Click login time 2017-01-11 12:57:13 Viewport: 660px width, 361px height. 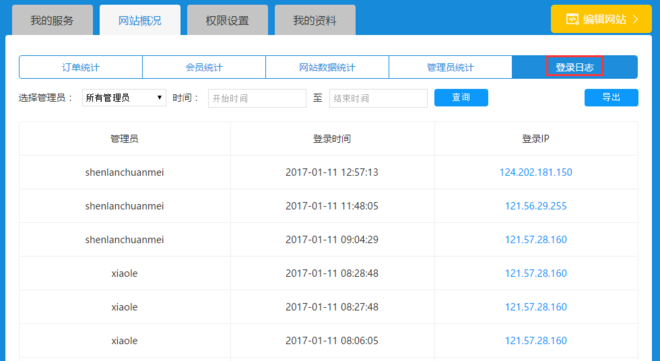332,172
